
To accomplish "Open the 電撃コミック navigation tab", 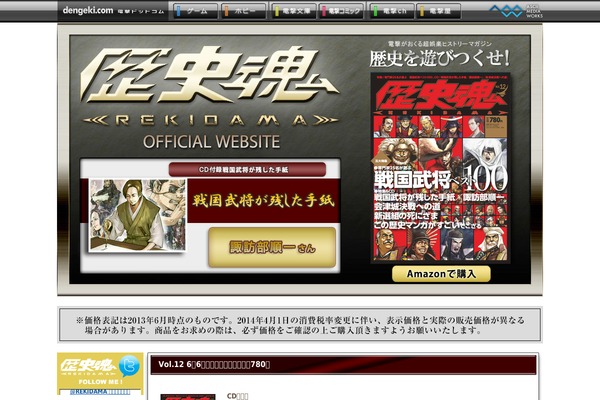I will [341, 11].
